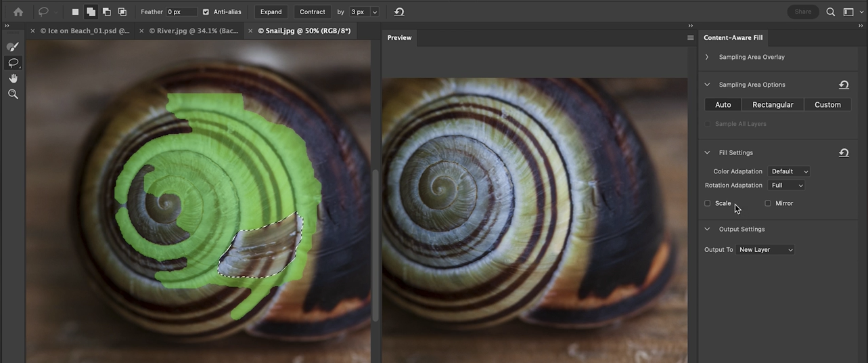Reset Sampling Area Options to default

tap(844, 85)
